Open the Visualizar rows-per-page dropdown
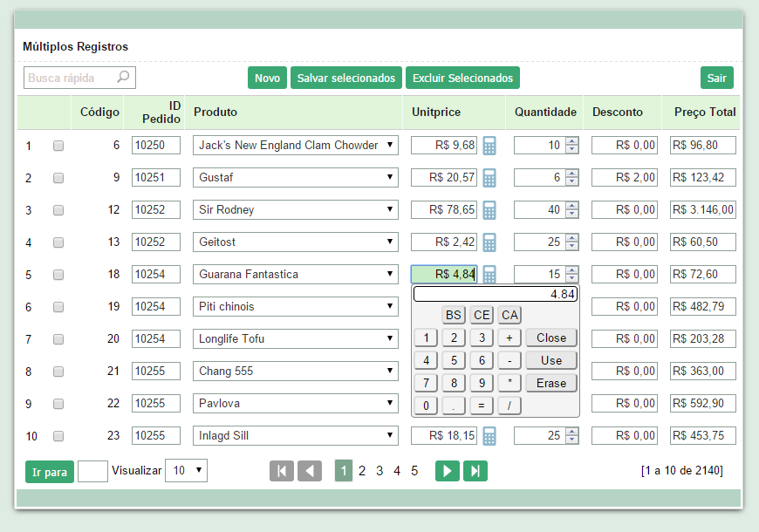759x532 pixels. pos(186,471)
